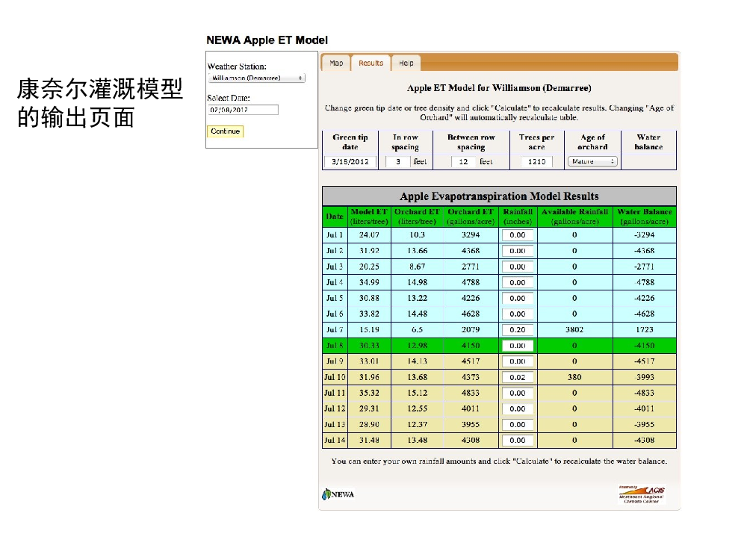Click the Jul 14 rainfall input

[518, 441]
